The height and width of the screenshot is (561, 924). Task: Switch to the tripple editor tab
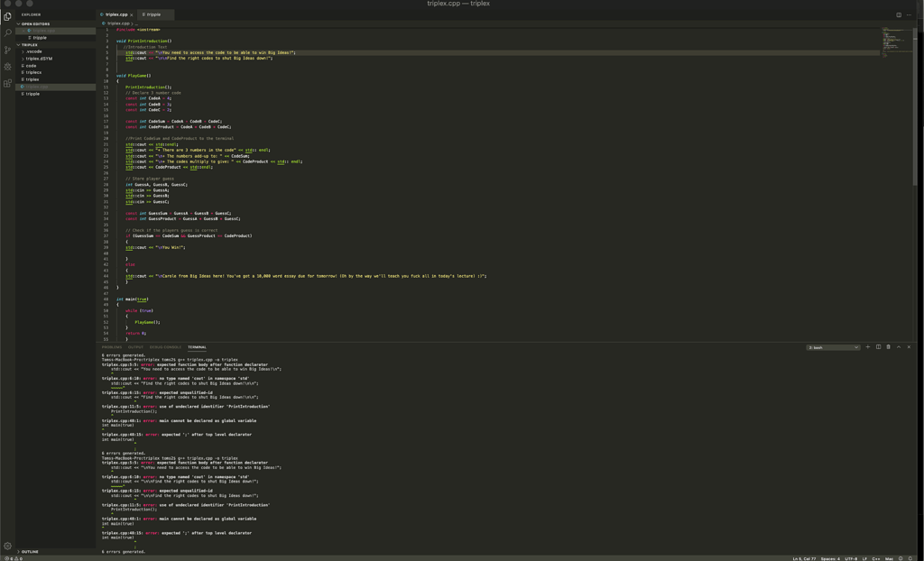(x=153, y=14)
